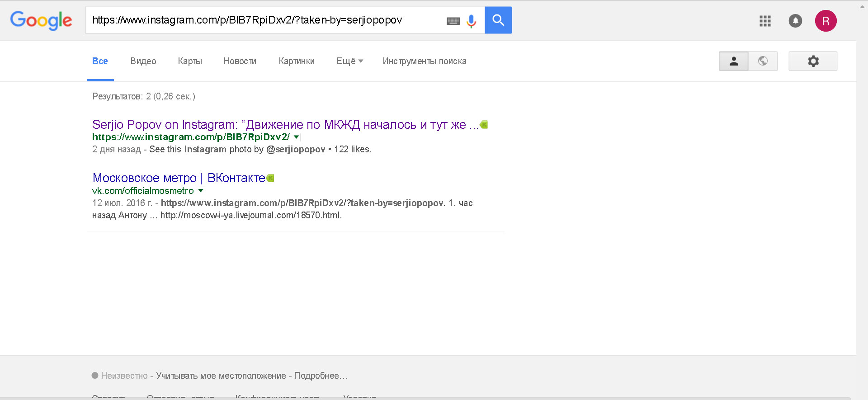Screen dimensions: 868x400
Task: Open Serjio Popov on Instagram result
Action: [x=285, y=124]
